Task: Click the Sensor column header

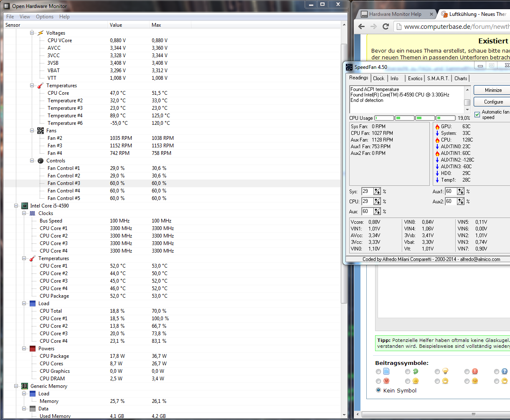Action: click(x=56, y=25)
